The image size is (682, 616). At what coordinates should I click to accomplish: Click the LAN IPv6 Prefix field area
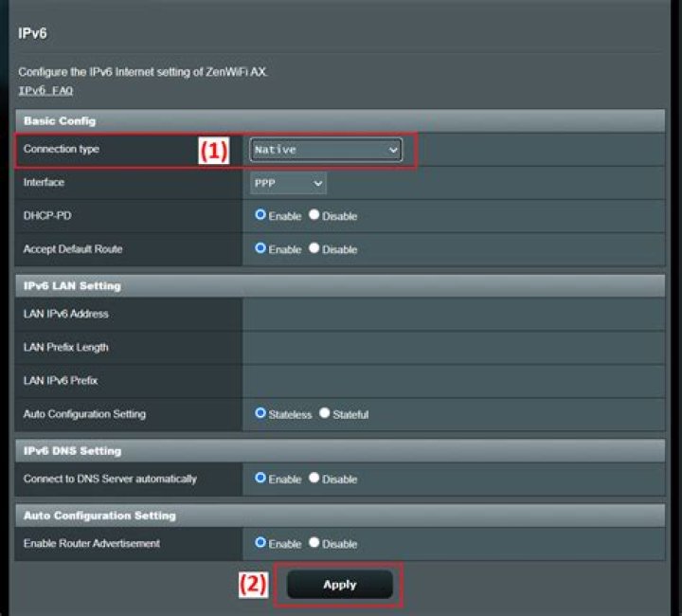(454, 381)
